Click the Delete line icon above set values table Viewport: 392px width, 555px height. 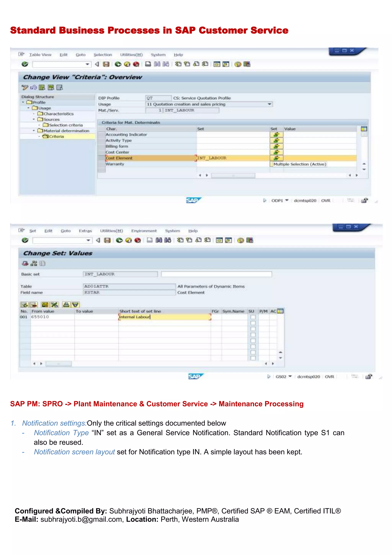pyautogui.click(x=33, y=305)
